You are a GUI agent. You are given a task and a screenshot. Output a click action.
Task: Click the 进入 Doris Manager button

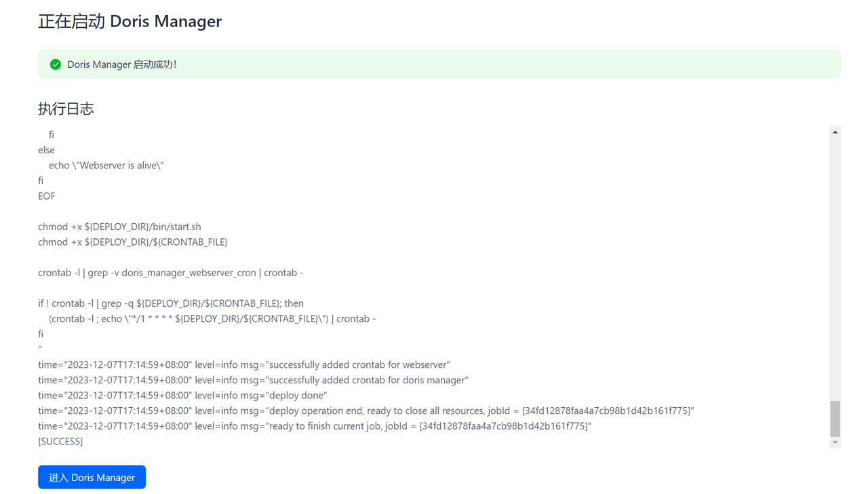[92, 477]
